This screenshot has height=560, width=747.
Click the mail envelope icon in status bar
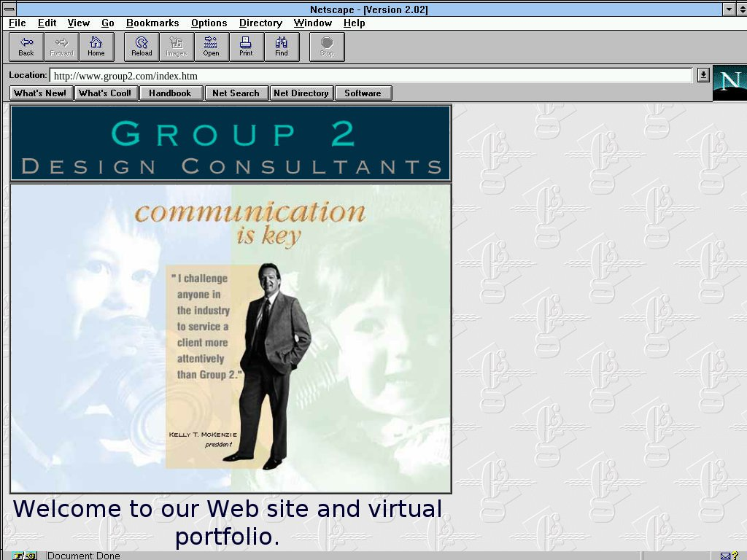(x=725, y=556)
